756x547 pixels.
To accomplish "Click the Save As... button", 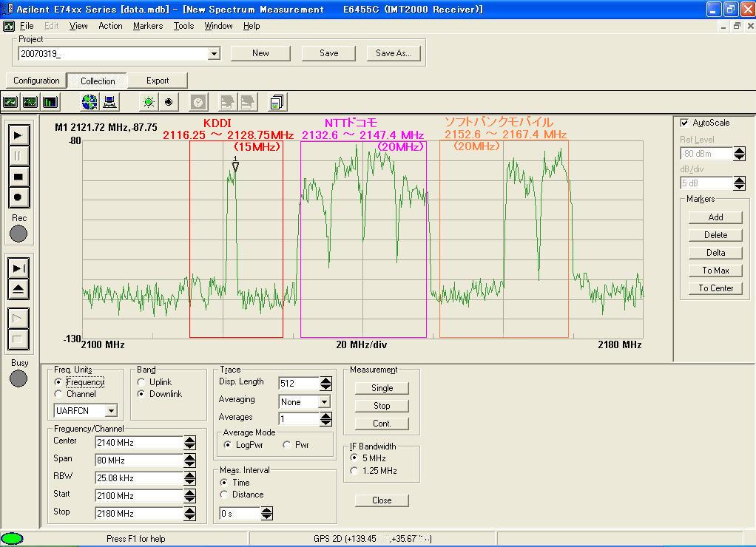I will click(x=394, y=53).
